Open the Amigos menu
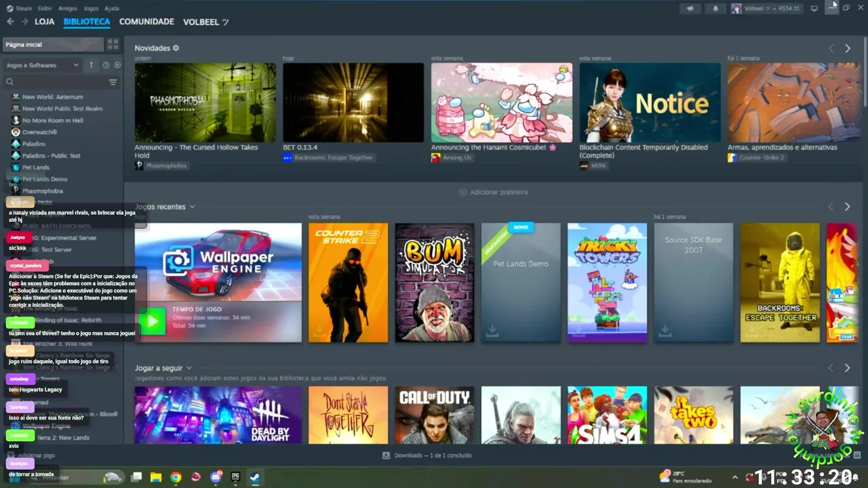Viewport: 868px width, 488px height. pos(68,8)
